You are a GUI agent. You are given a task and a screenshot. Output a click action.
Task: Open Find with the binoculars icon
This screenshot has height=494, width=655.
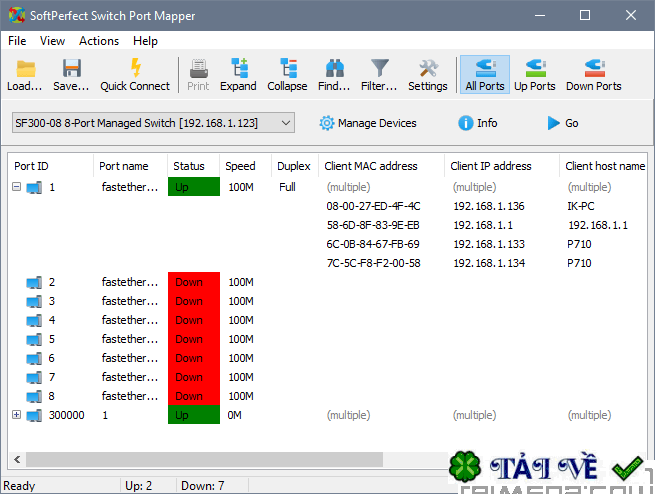pyautogui.click(x=334, y=75)
